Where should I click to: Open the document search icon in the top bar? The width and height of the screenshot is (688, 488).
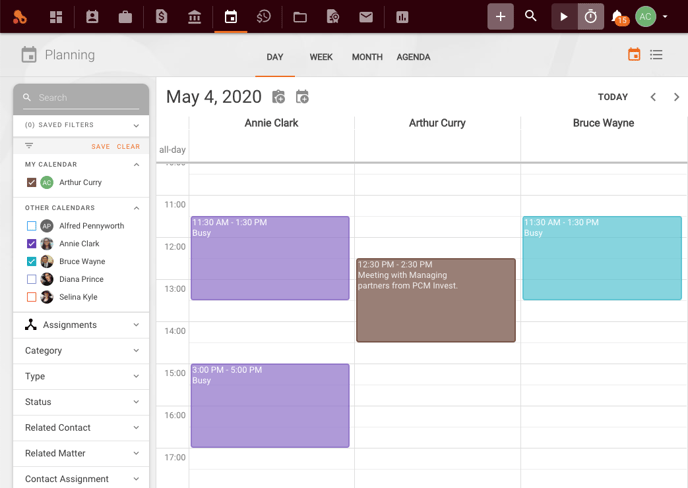coord(333,17)
